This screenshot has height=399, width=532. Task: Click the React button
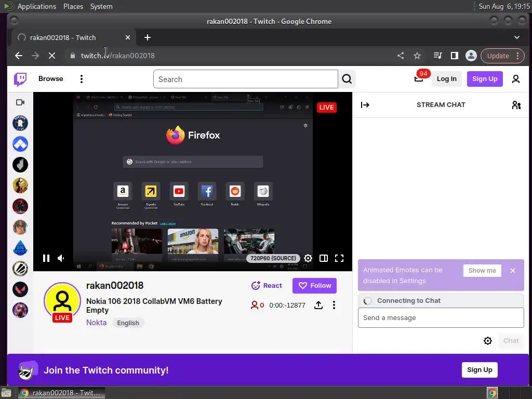point(267,286)
